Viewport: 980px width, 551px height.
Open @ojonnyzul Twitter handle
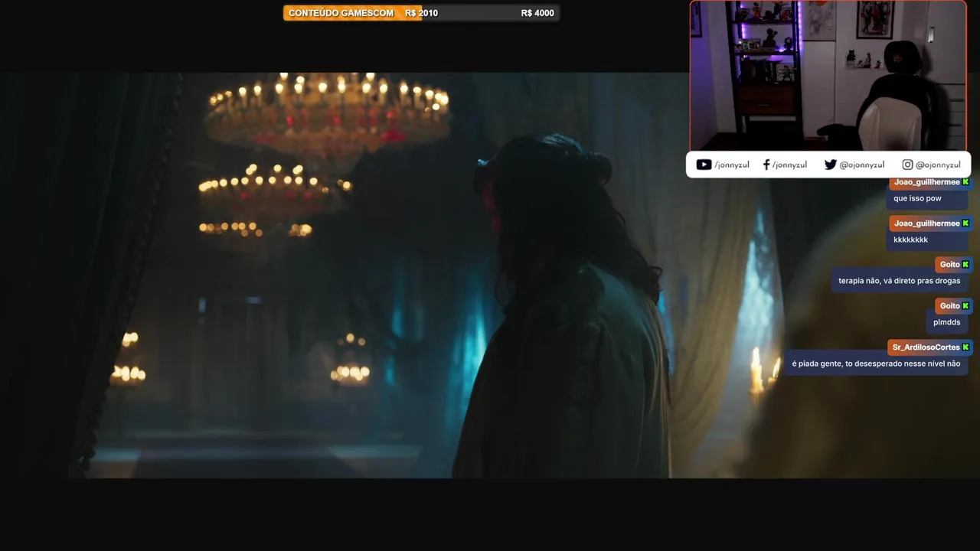pos(862,165)
